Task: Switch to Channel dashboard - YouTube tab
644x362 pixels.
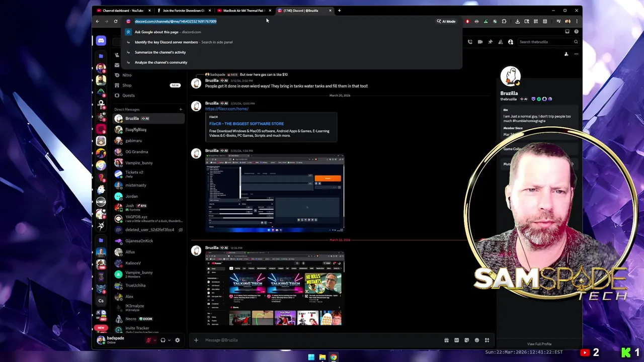Action: 123,11
